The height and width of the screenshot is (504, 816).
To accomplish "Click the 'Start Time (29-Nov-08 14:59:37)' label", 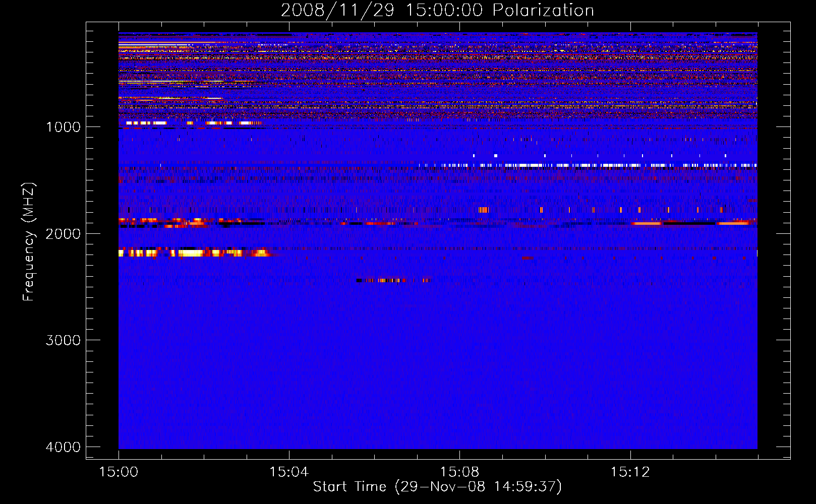I will (437, 487).
